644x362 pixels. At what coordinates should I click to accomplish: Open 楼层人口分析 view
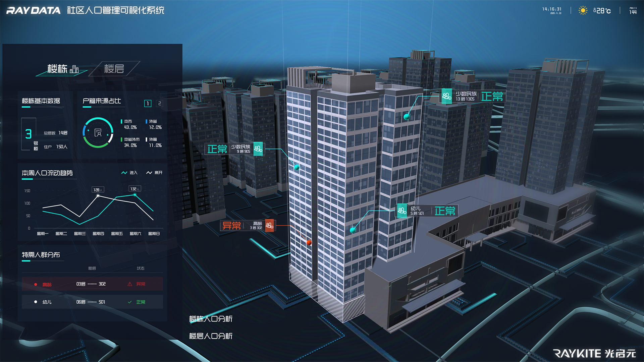click(211, 336)
